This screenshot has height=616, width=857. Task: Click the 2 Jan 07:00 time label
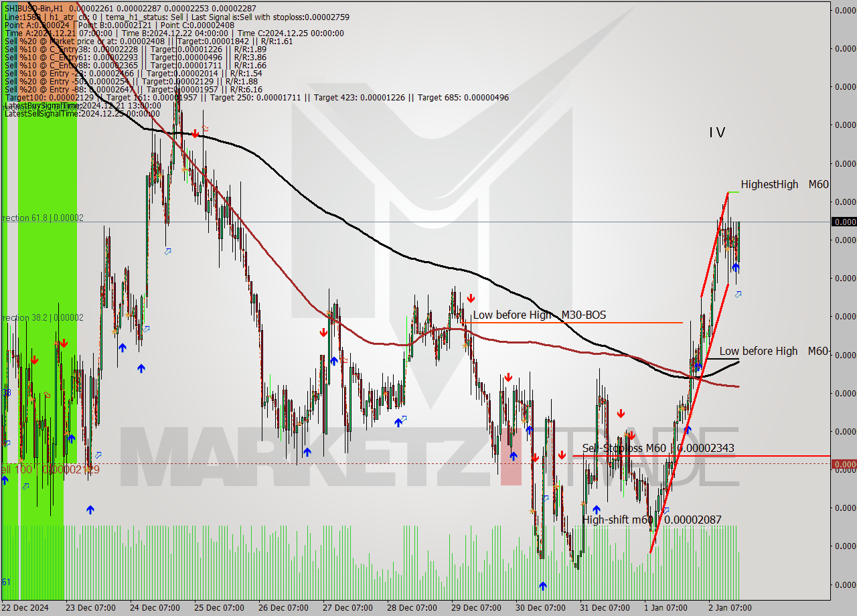(730, 608)
